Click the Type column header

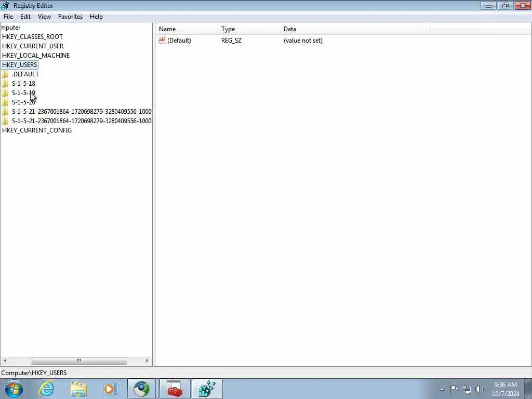249,29
